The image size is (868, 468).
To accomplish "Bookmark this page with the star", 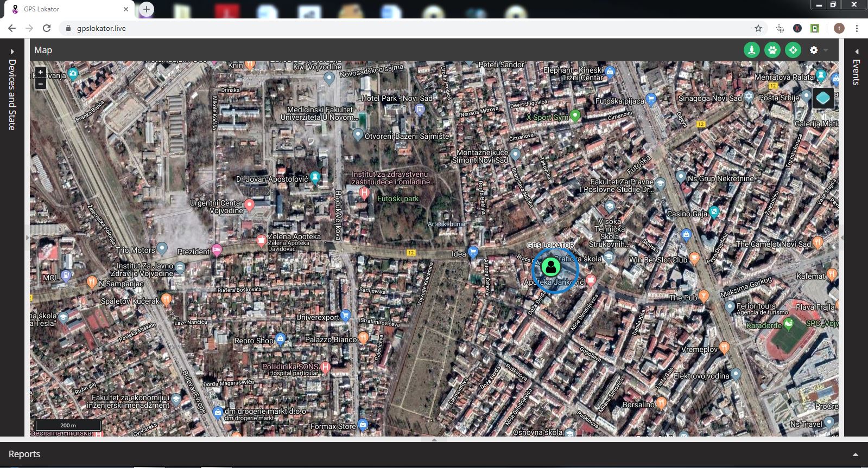I will (x=758, y=28).
